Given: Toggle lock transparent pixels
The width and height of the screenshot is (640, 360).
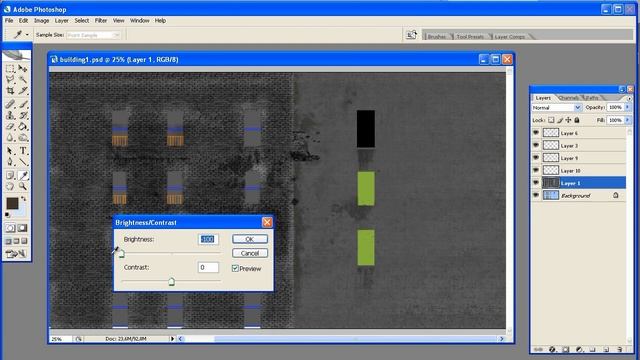Looking at the screenshot, I should [551, 120].
